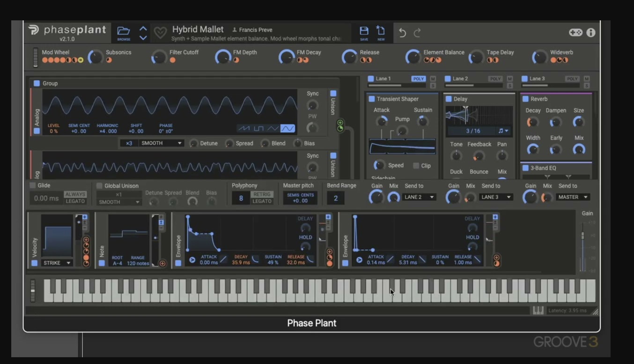Enable the Global Unison checkbox
The width and height of the screenshot is (634, 364).
coord(99,186)
